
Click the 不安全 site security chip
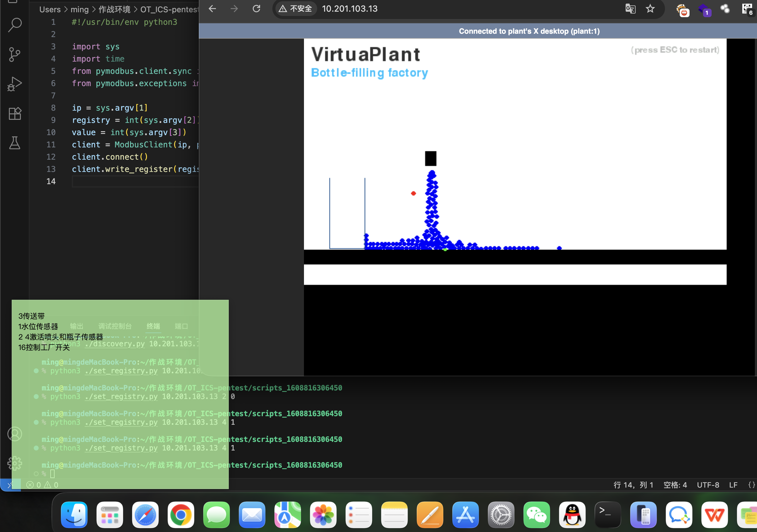295,9
